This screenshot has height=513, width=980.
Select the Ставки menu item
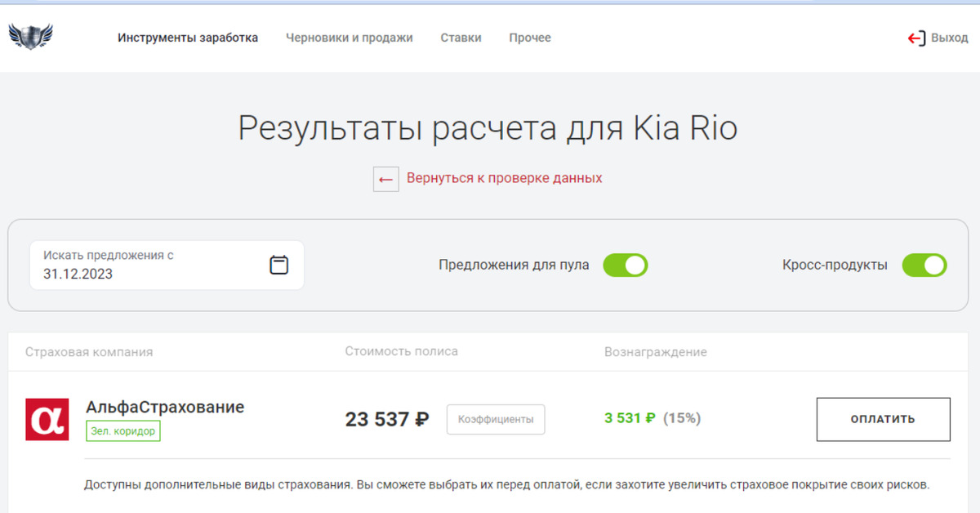point(461,38)
